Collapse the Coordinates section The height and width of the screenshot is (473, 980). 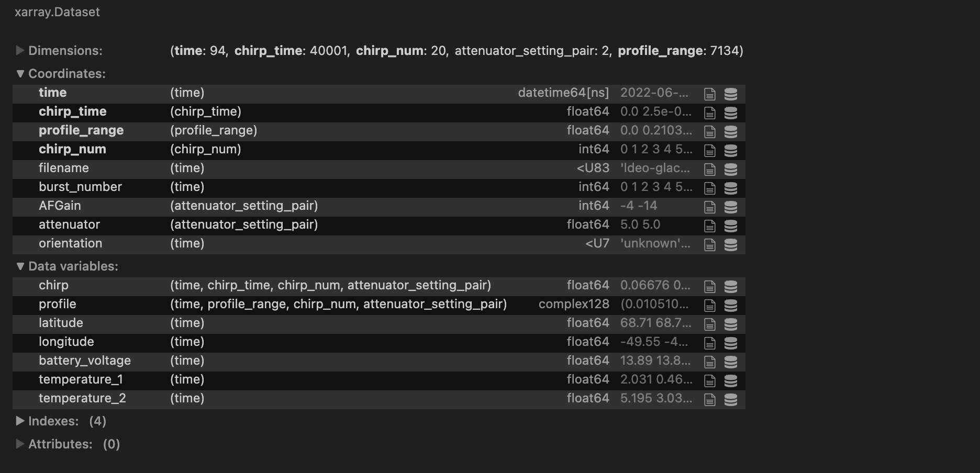[20, 74]
